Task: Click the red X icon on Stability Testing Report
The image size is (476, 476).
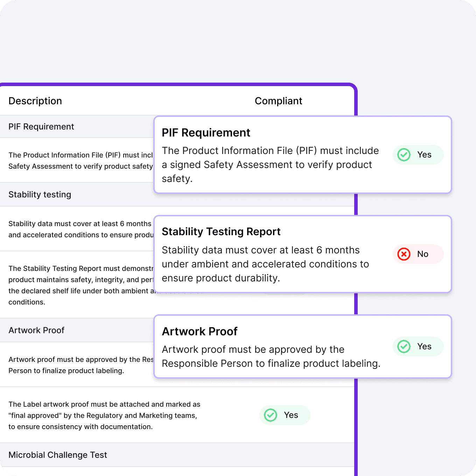Action: tap(404, 254)
